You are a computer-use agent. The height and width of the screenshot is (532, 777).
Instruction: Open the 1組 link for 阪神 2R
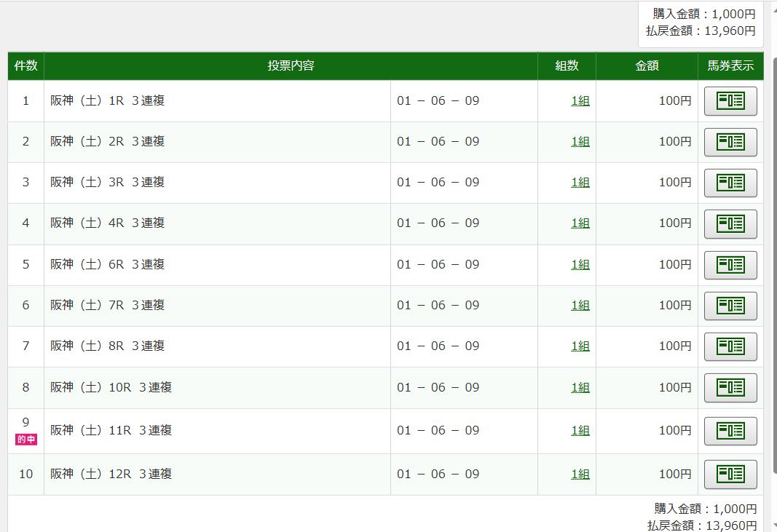coord(580,142)
